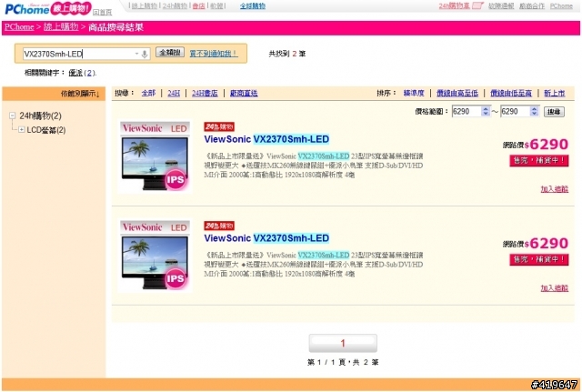Open the first listing's ViewSonic monitor thumbnail
The image size is (582, 392).
(x=155, y=156)
